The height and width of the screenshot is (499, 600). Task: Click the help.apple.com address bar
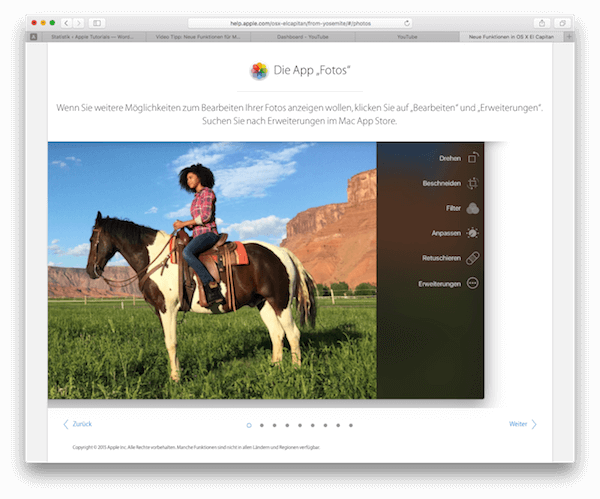coord(300,22)
